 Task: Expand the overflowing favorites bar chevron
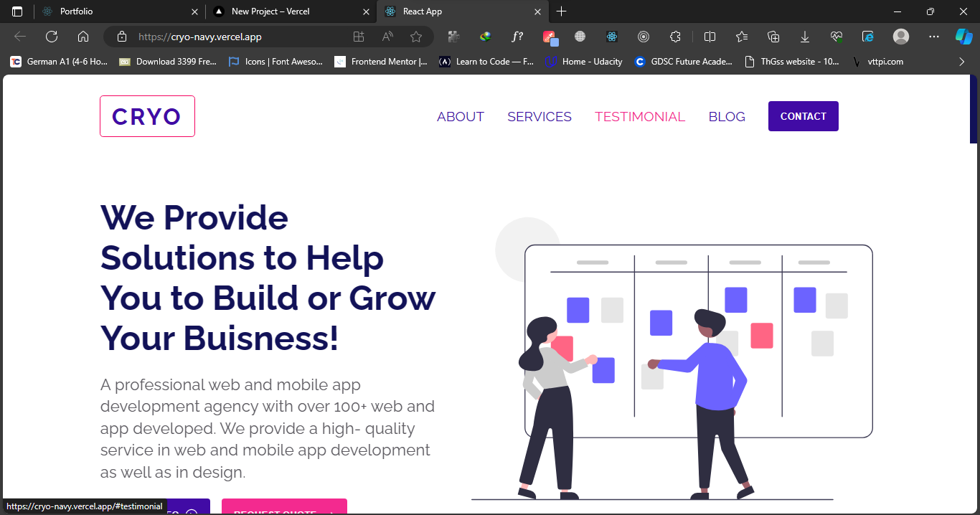(961, 62)
